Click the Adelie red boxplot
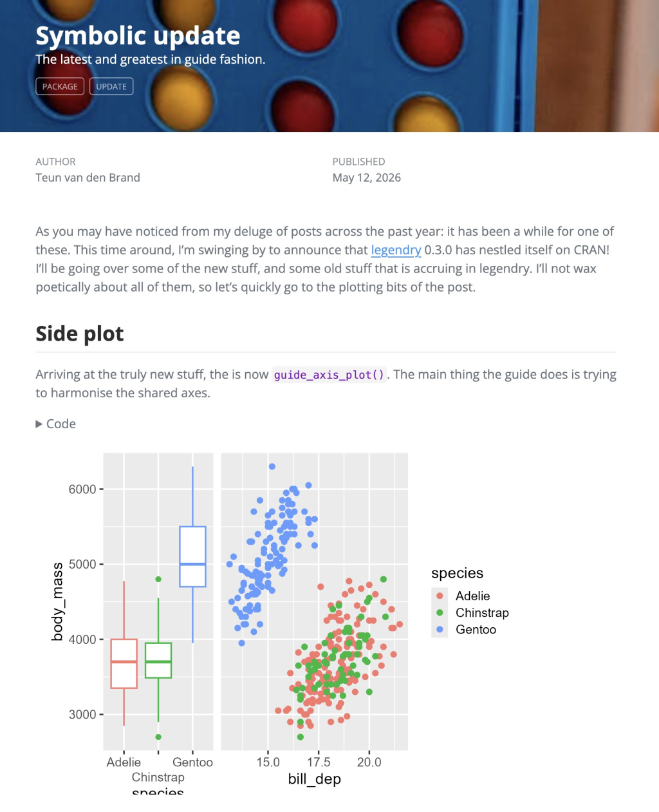The height and width of the screenshot is (812, 659). point(124,663)
